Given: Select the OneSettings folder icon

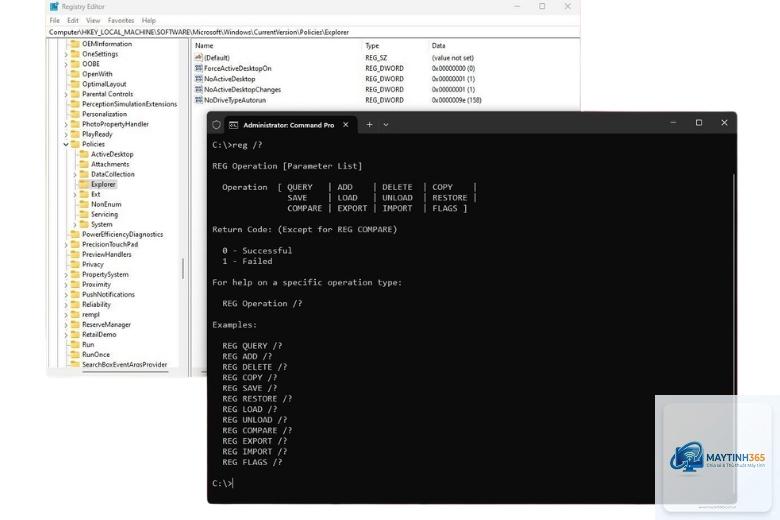Looking at the screenshot, I should [75, 54].
